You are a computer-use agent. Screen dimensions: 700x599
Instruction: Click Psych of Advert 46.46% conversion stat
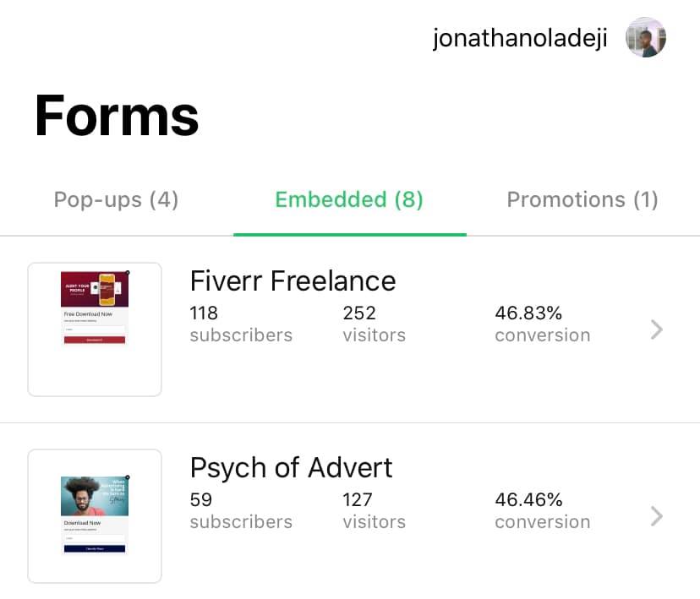point(542,510)
